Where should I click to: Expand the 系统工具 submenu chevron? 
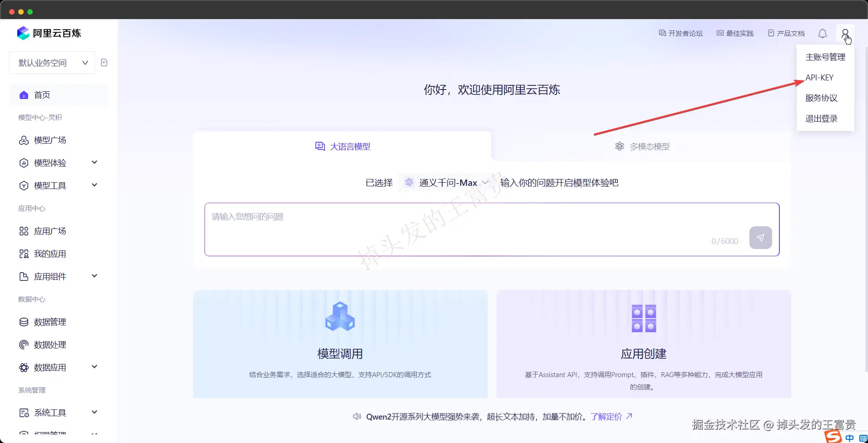tap(95, 413)
